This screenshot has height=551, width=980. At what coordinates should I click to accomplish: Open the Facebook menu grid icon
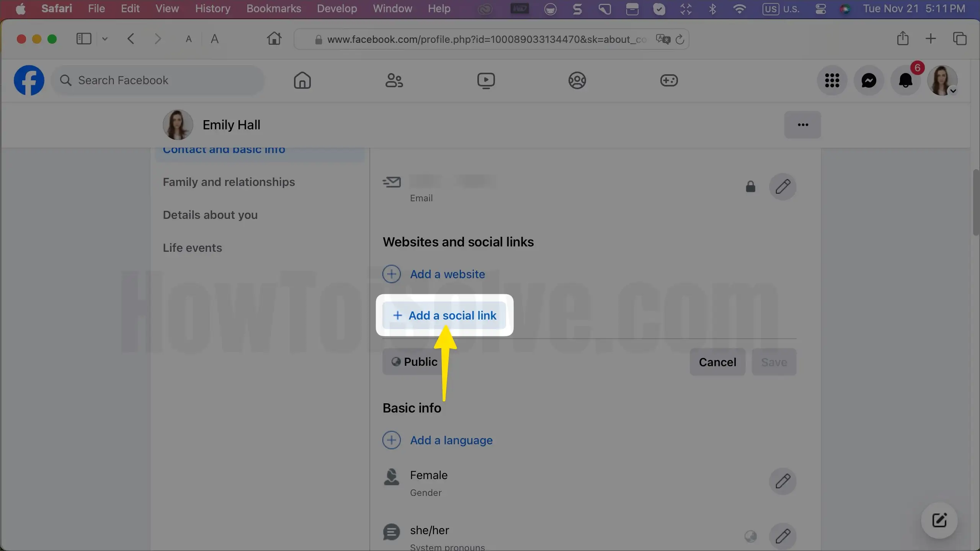pyautogui.click(x=832, y=80)
